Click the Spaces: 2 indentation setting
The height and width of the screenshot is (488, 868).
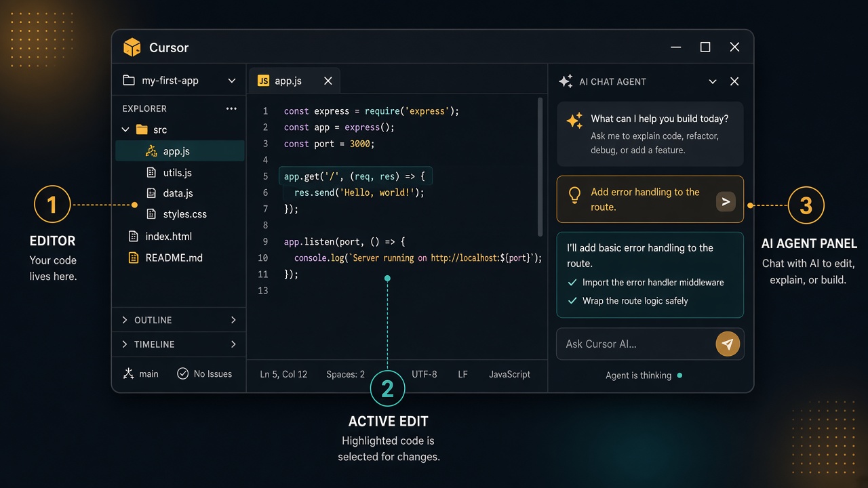[x=345, y=374]
